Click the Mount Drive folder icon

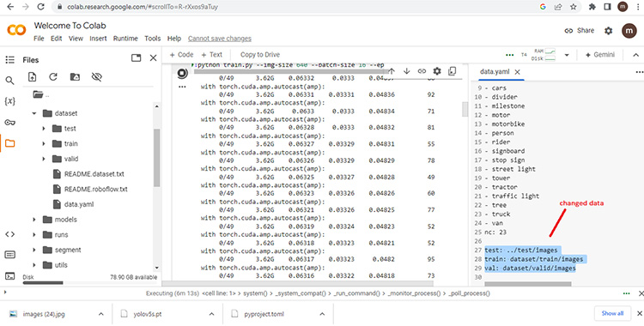coord(75,76)
